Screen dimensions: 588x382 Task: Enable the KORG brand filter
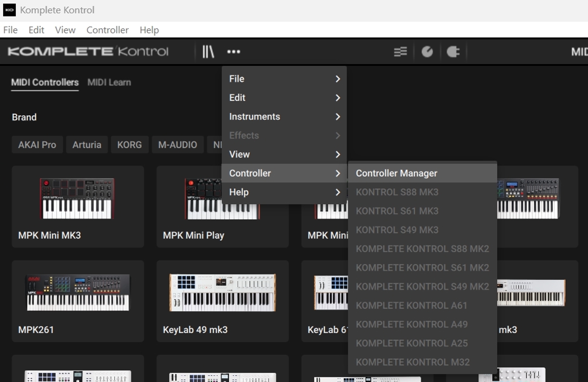(x=129, y=145)
